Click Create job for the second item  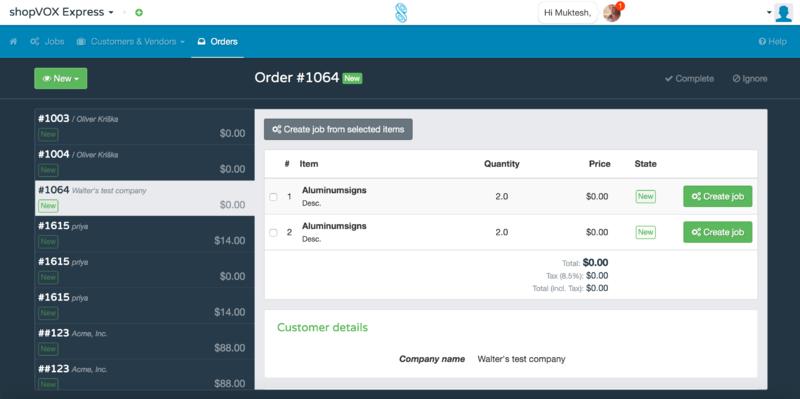[717, 232]
